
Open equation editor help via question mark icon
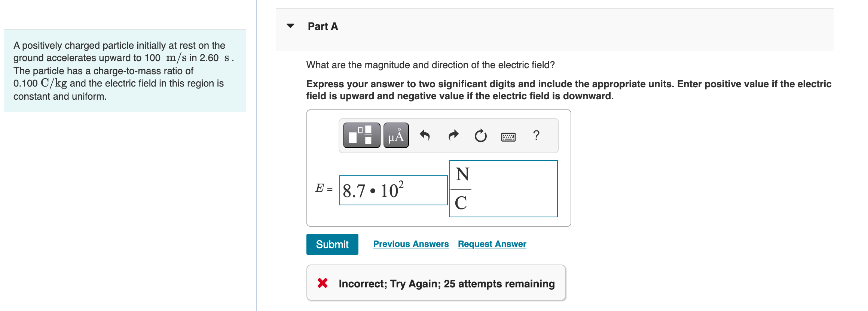(537, 136)
